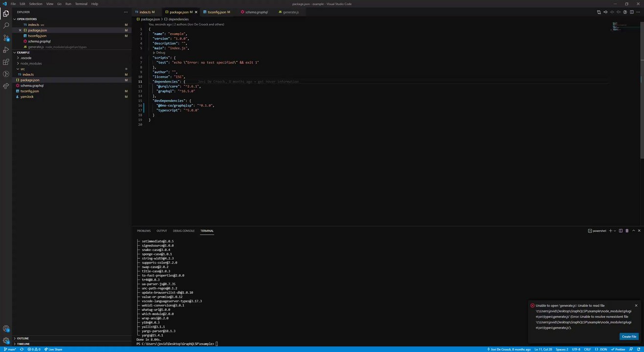
Task: Open the Extensions view
Action: click(6, 62)
